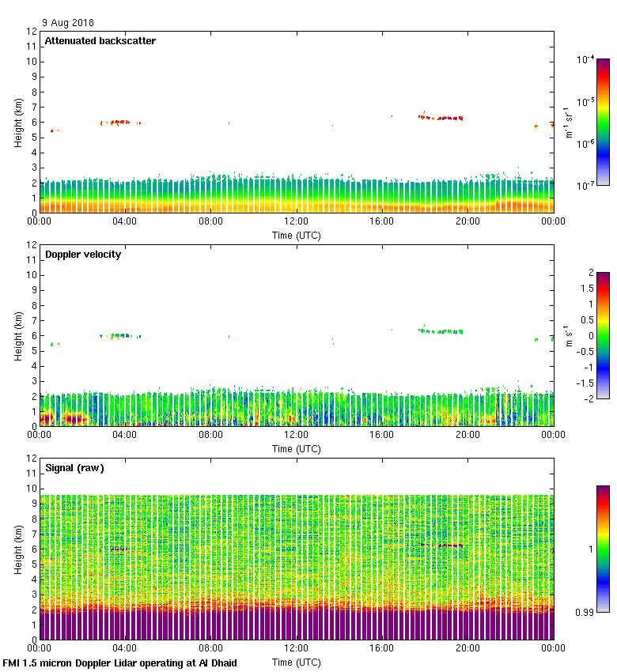The height and width of the screenshot is (672, 617).
Task: Click 'Time (UTC)' label under Doppler velocity plot
Action: [297, 448]
